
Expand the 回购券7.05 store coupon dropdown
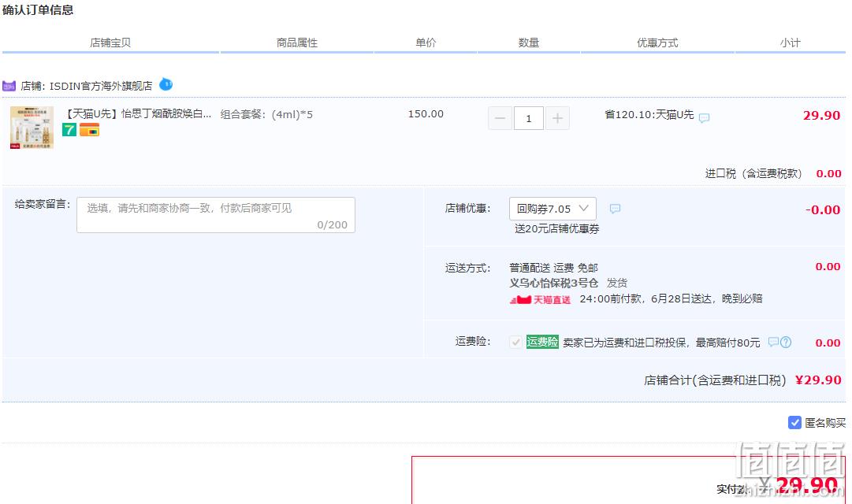(552, 209)
